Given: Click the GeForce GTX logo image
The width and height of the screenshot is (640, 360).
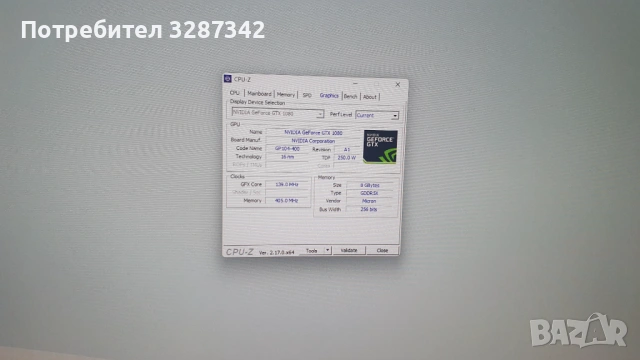Looking at the screenshot, I should 380,147.
